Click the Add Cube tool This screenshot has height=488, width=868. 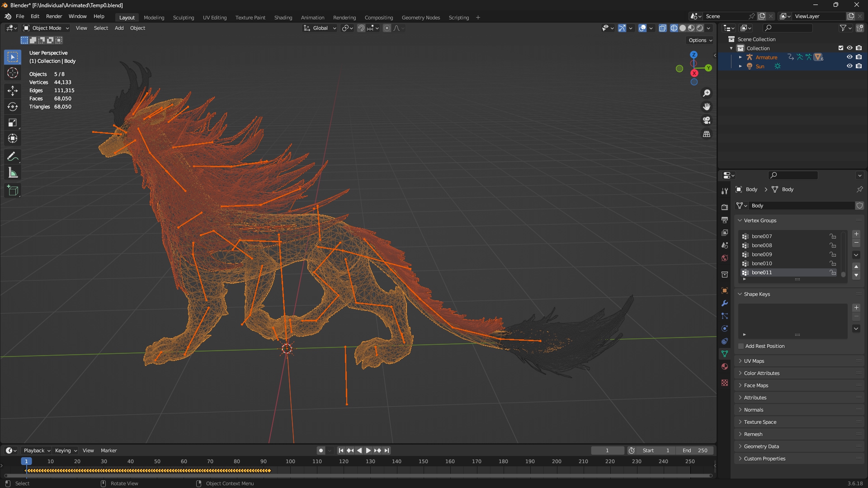click(13, 191)
